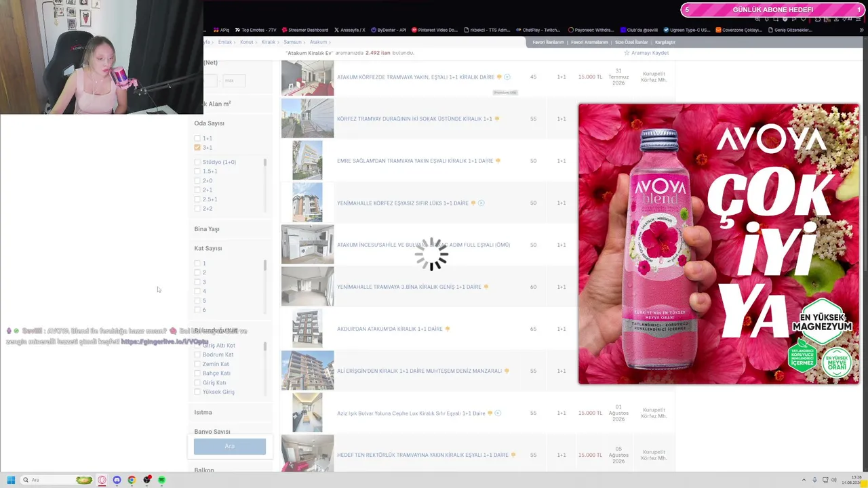Screen dimensions: 868x488
Task: Open the ByDexter - API bookmark
Action: (388, 30)
